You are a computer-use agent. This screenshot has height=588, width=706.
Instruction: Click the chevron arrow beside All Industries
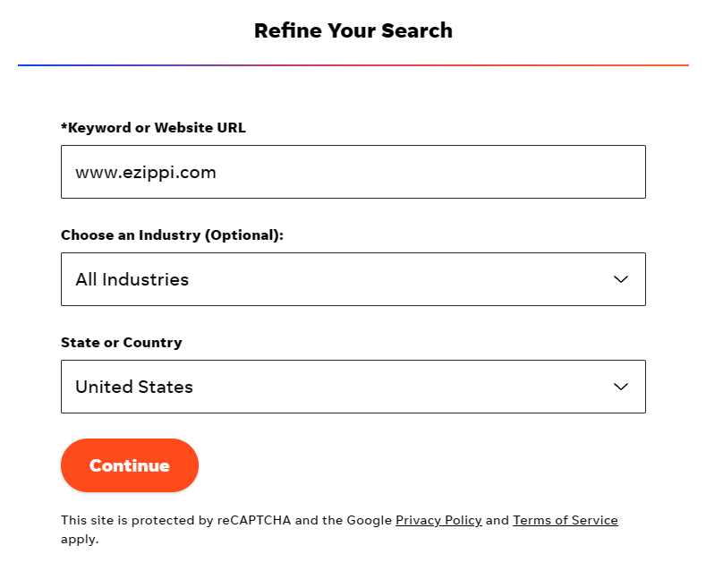[x=621, y=279]
